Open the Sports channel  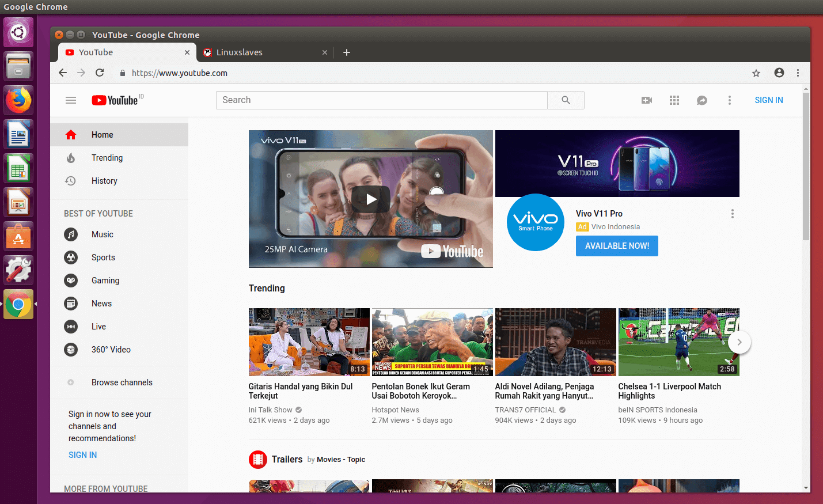click(119, 257)
